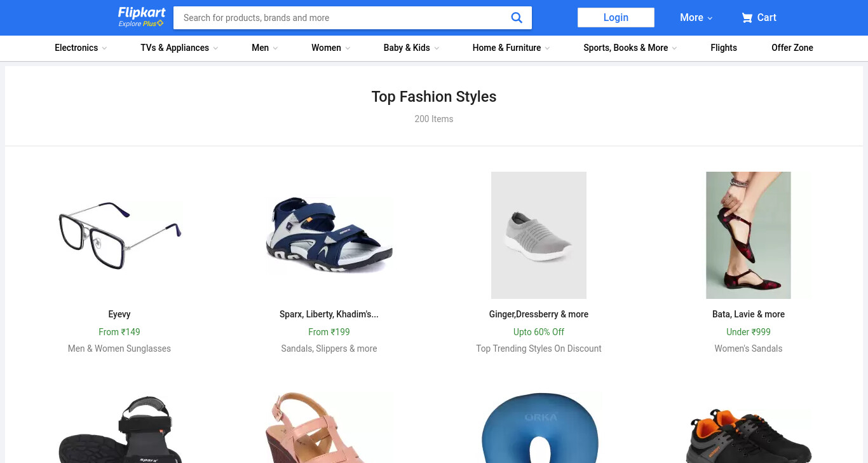Click the Eyevy title
Viewport: 868px width, 463px height.
(119, 314)
